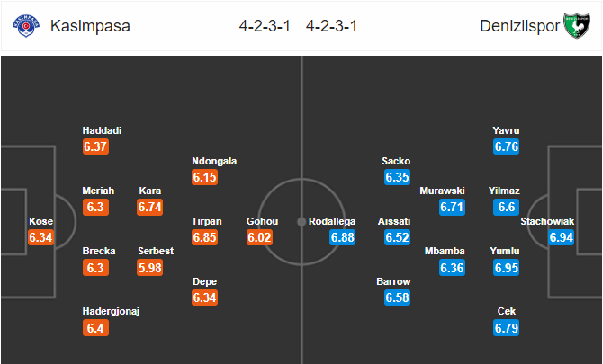
Task: Click Haddadi's 6.37 rating badge
Action: pyautogui.click(x=95, y=146)
